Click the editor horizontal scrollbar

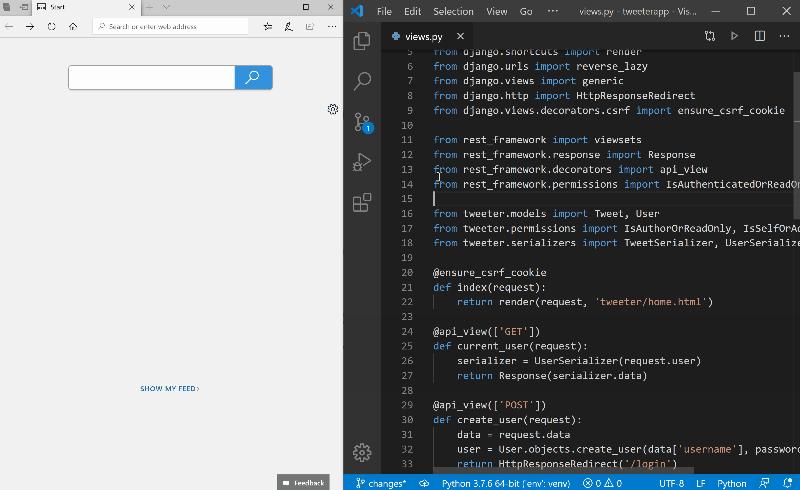tap(563, 470)
